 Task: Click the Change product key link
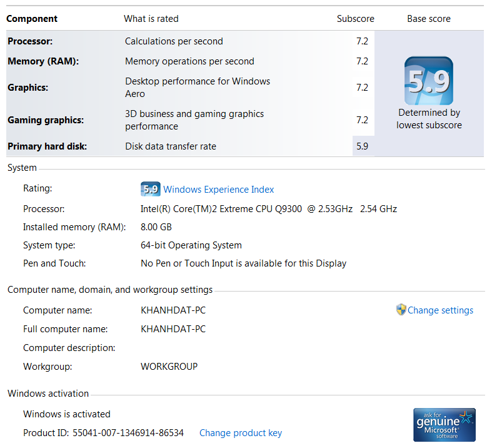(x=241, y=433)
